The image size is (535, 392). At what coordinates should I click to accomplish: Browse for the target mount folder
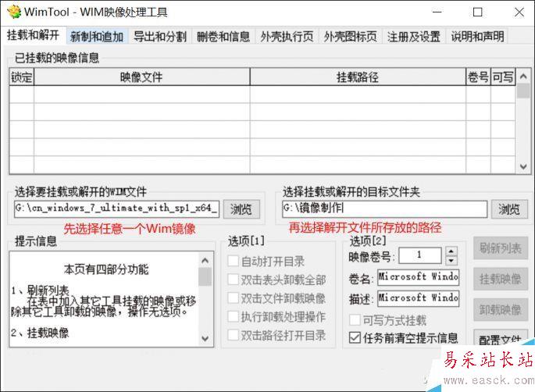pyautogui.click(x=509, y=209)
